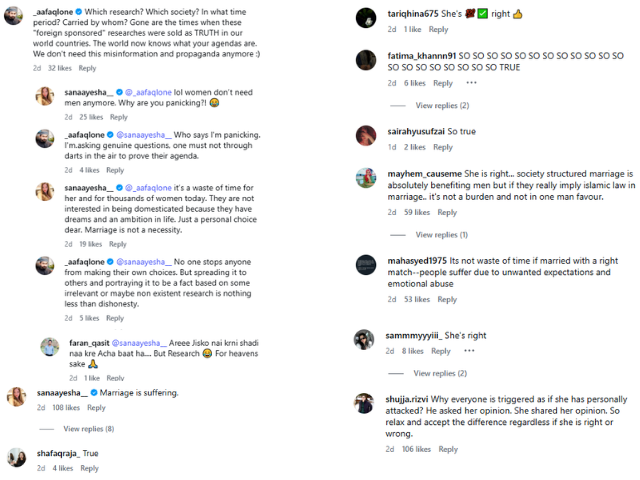The height and width of the screenshot is (480, 640).
Task: Open tariqhina675's profile picture
Action: click(x=366, y=18)
